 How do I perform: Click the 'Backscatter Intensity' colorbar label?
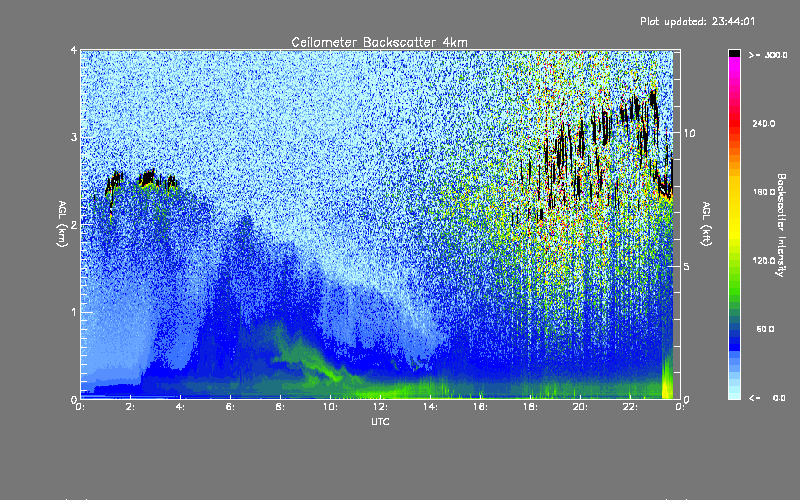click(780, 225)
